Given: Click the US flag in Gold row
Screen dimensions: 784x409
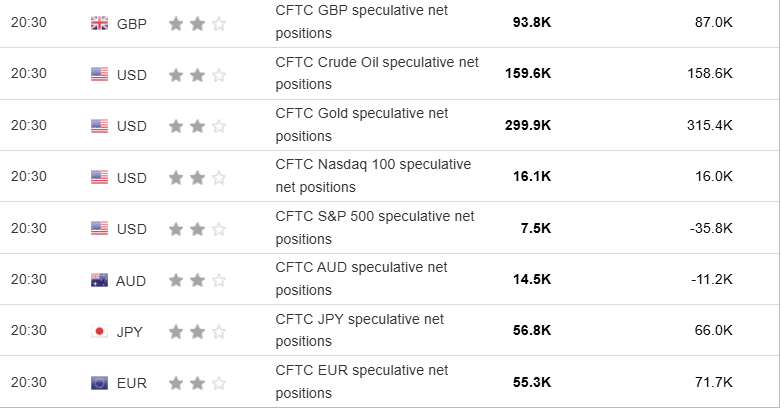Looking at the screenshot, I should tap(99, 126).
